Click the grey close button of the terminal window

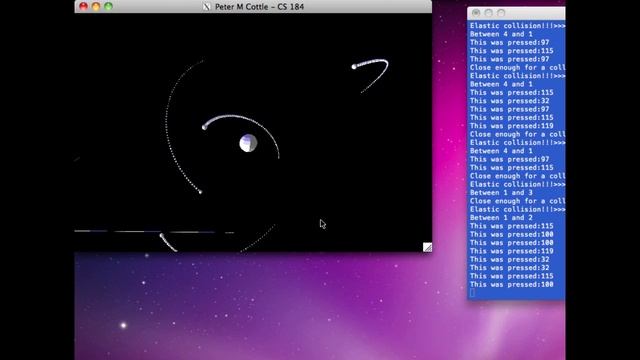[x=476, y=13]
